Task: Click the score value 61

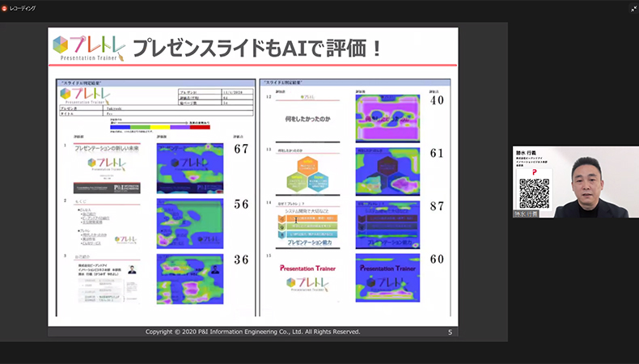Action: pyautogui.click(x=437, y=153)
